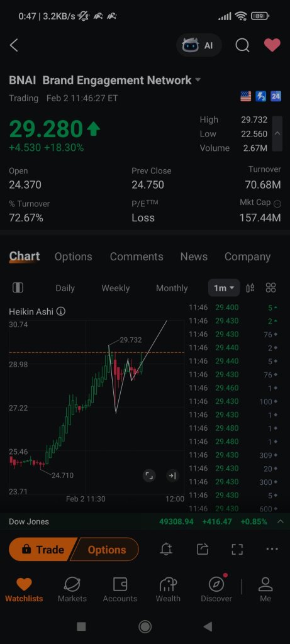Tap the Feb 2 11:30 chart time label
This screenshot has height=644, width=290.
(86, 499)
